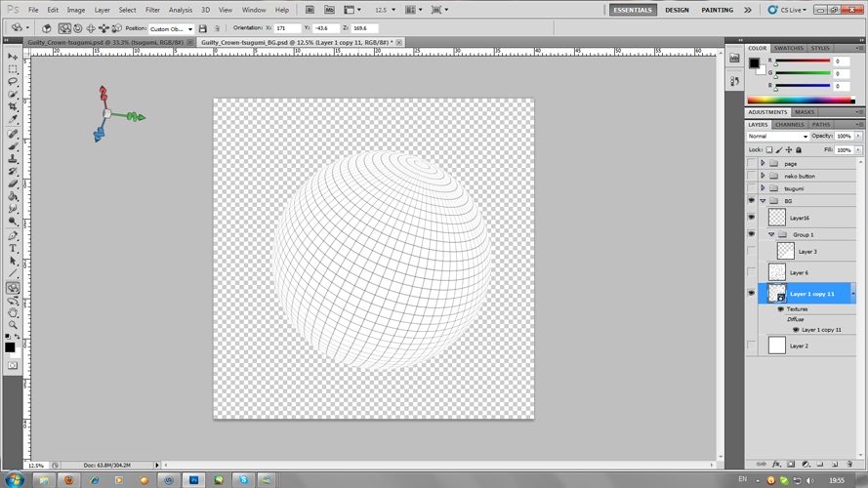This screenshot has height=488, width=868.
Task: Choose 3D Roll option in options bar
Action: 77,28
